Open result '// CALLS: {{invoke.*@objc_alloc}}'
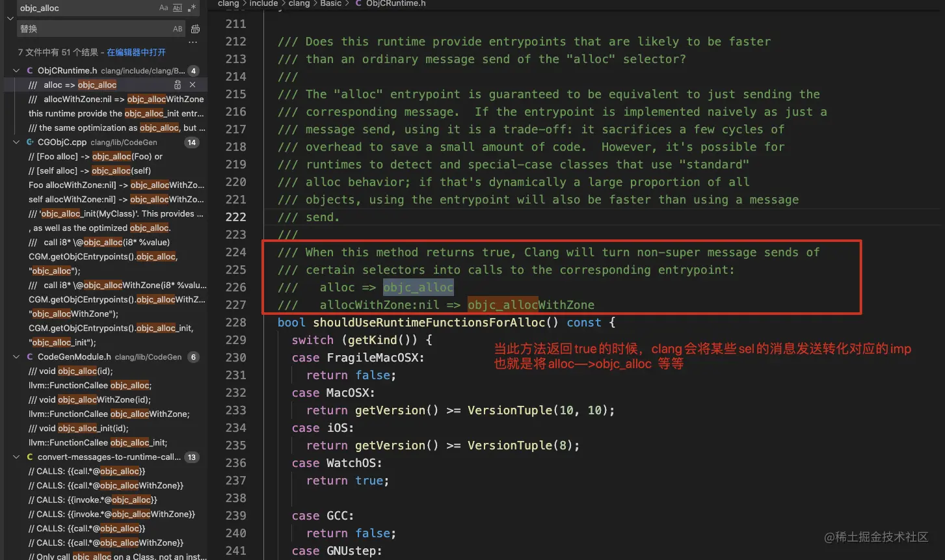The image size is (945, 560). (x=93, y=500)
